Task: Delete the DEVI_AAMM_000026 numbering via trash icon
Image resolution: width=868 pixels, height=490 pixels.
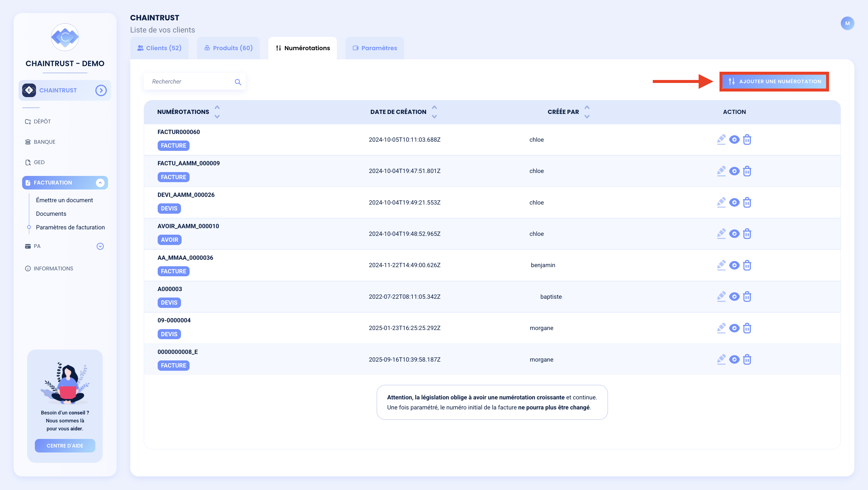Action: tap(747, 202)
